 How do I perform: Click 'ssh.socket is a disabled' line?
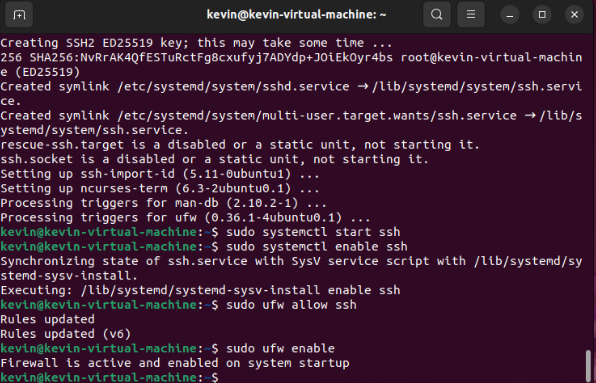(x=214, y=159)
